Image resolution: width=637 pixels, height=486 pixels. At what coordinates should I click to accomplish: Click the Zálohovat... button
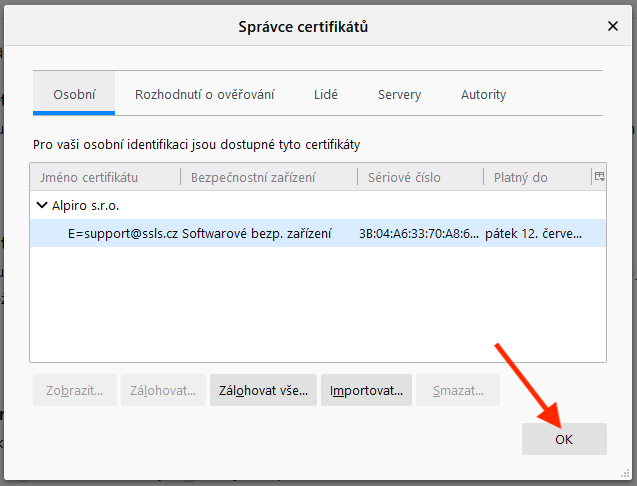pos(164,390)
